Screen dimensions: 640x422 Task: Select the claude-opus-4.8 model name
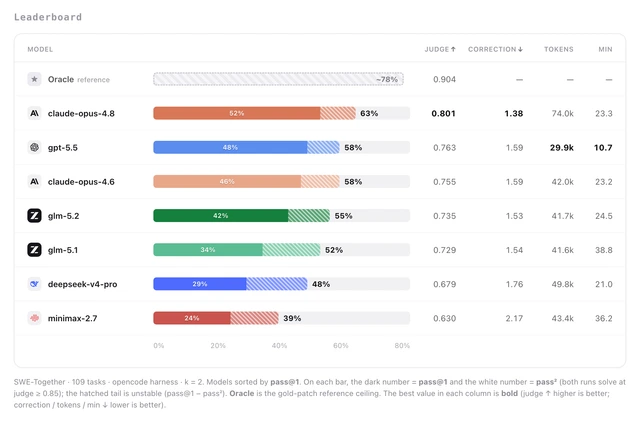pos(81,113)
